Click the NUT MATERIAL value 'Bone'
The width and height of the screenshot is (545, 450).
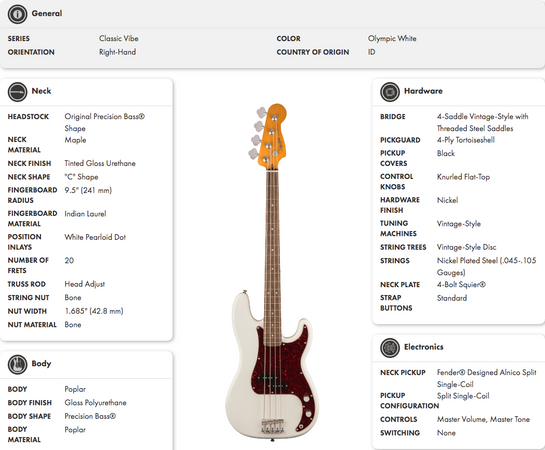click(73, 325)
